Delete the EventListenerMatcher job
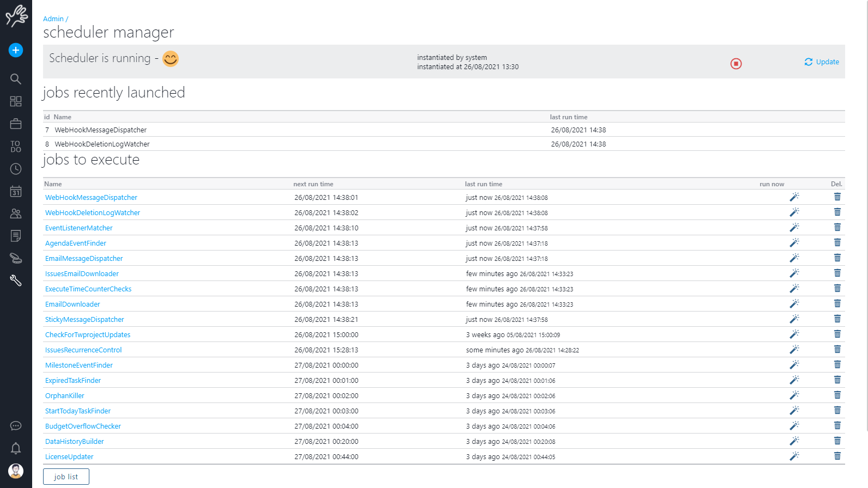 point(837,228)
